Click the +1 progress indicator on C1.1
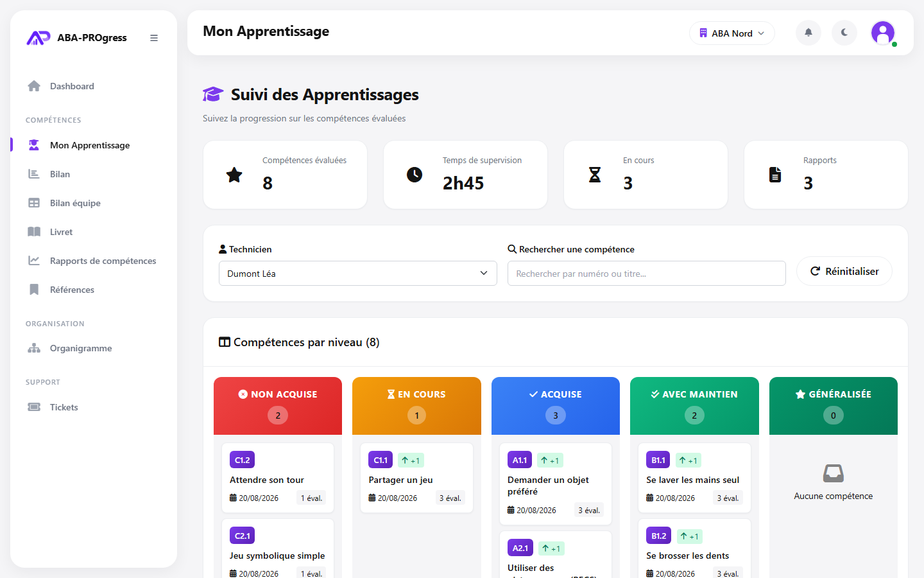Screen dimensions: 924x578 [x=411, y=460]
